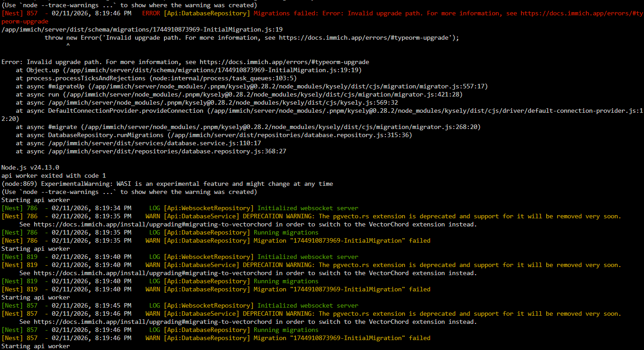Click "DEPRECATION WARNING:" on the PID 786 line

[279, 216]
